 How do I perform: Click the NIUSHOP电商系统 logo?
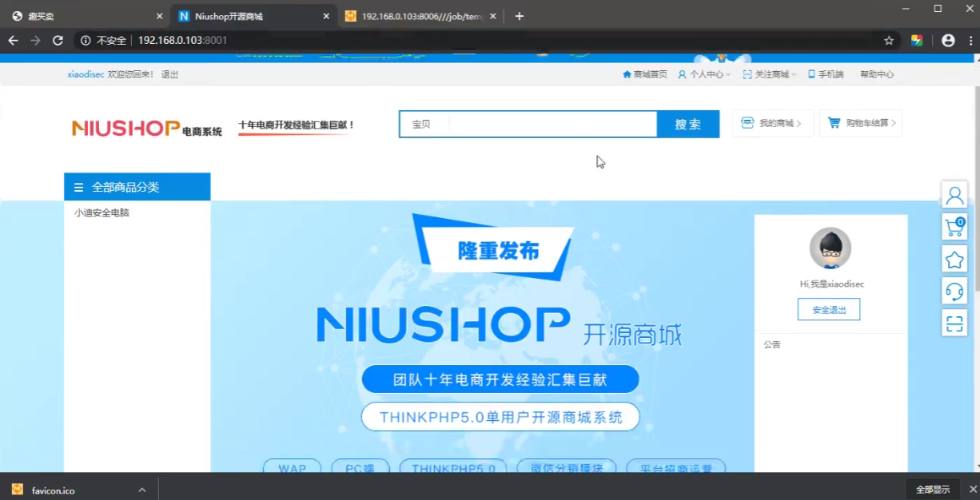[147, 128]
